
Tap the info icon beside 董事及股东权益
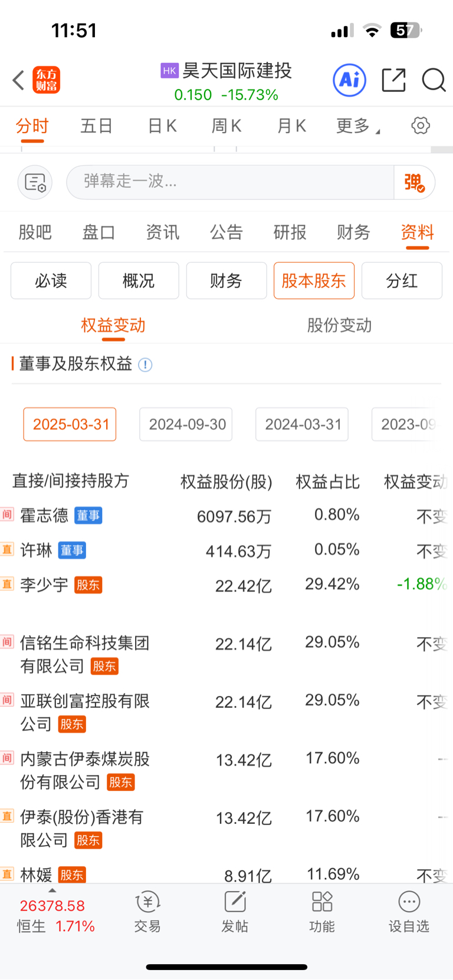click(x=145, y=365)
